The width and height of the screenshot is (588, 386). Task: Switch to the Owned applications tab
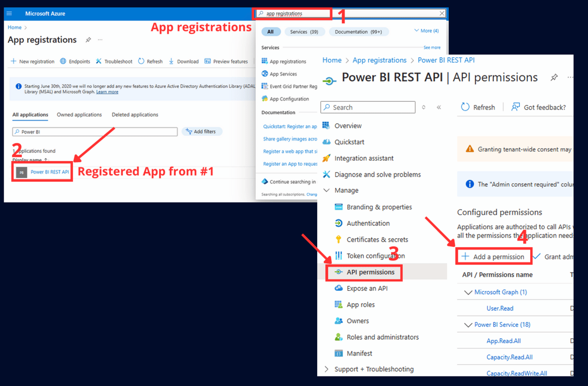tap(79, 115)
